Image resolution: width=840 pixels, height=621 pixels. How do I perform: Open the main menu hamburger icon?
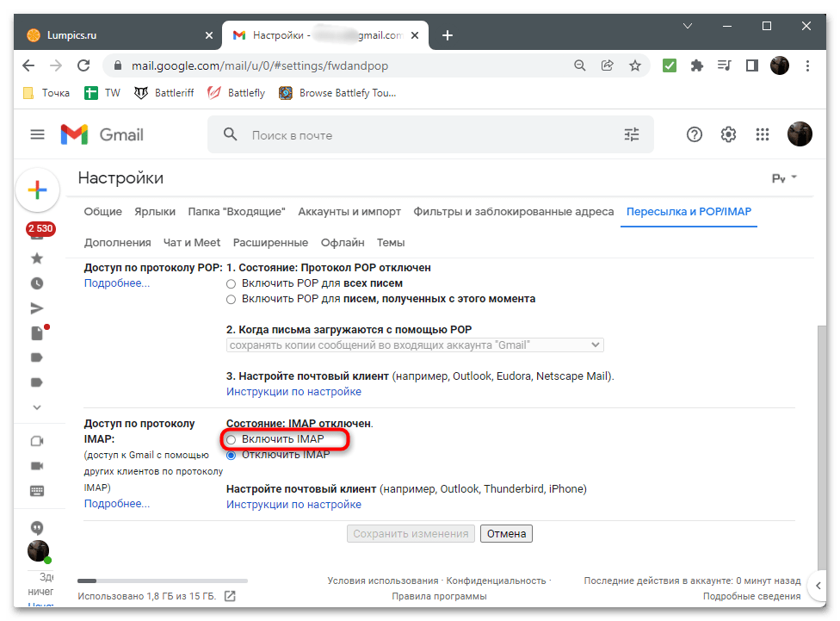click(x=37, y=134)
